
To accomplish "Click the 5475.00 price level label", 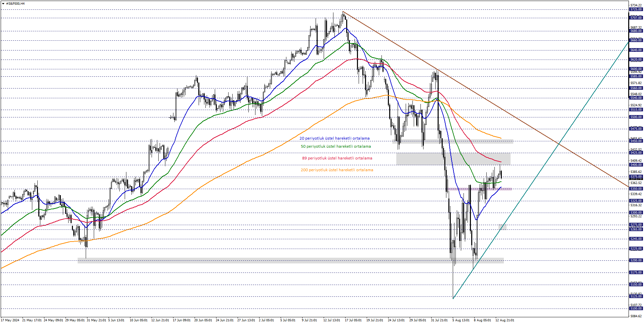I will coord(636,129).
